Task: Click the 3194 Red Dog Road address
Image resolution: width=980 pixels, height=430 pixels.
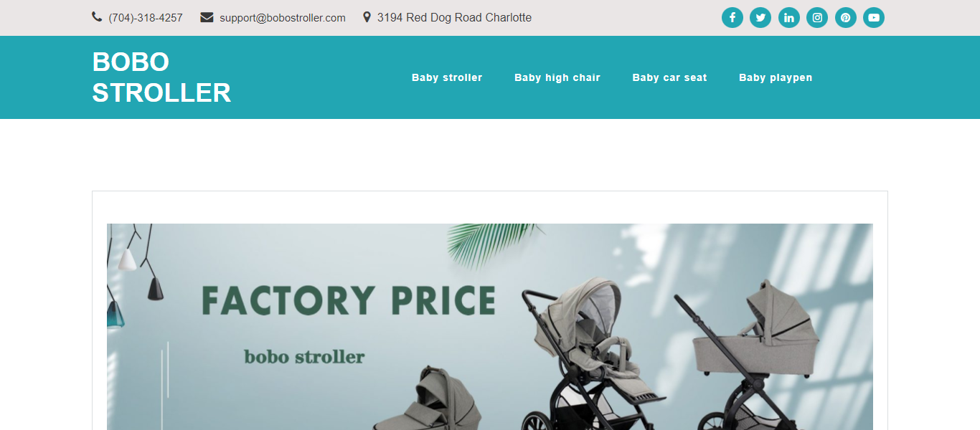Action: [454, 18]
